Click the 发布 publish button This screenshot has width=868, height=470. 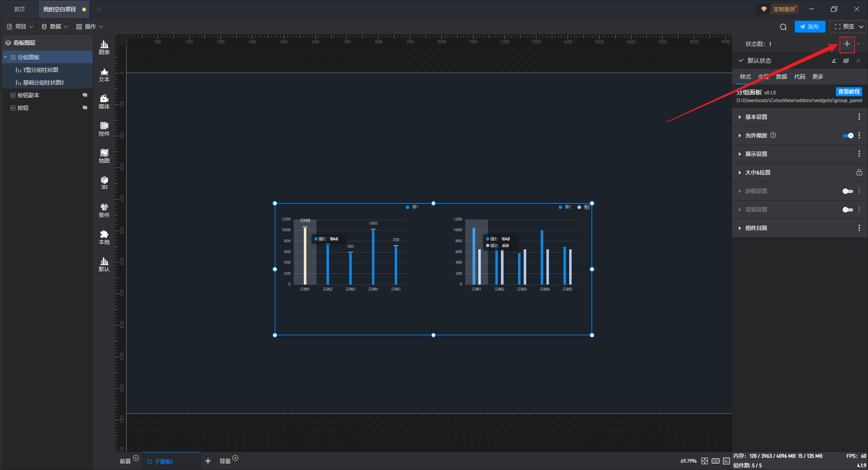(810, 27)
